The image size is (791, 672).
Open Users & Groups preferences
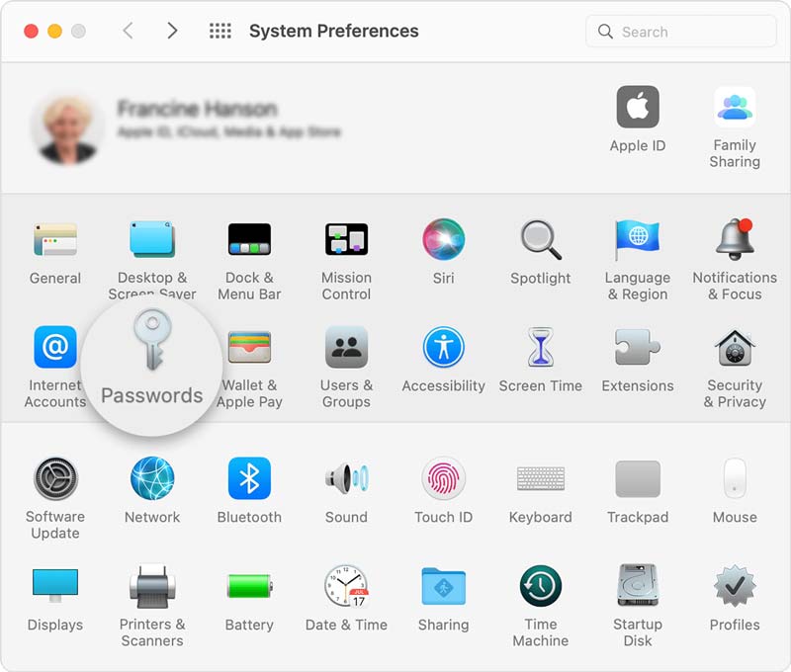[x=346, y=348]
